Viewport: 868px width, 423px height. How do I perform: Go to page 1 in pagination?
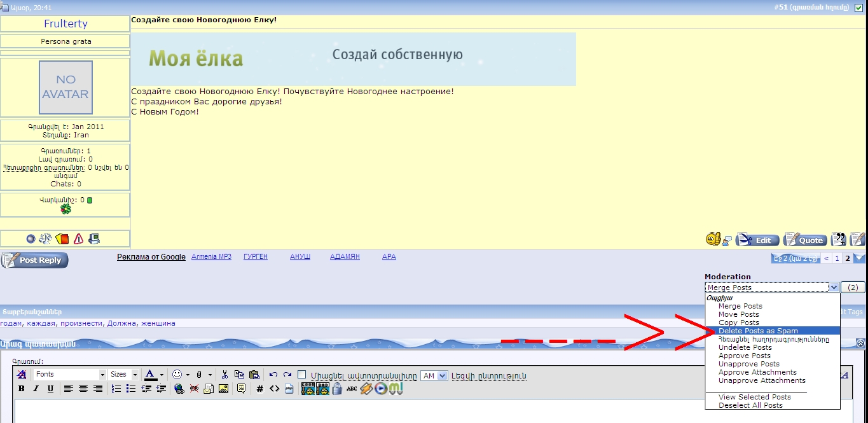click(x=837, y=258)
